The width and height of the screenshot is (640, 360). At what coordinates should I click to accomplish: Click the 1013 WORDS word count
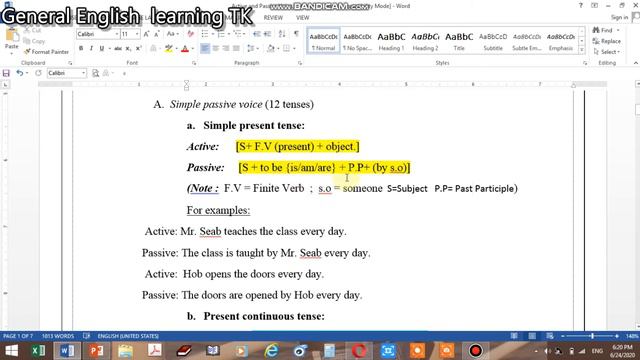tap(58, 336)
